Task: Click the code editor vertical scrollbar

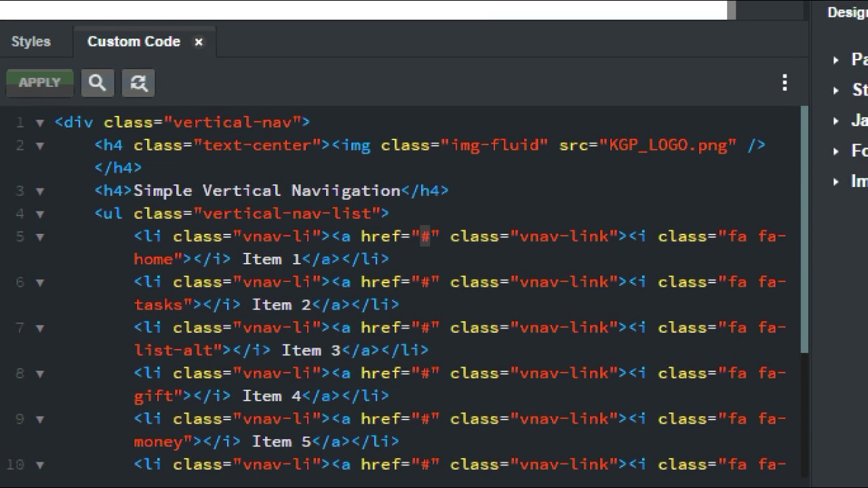Action: 805,229
